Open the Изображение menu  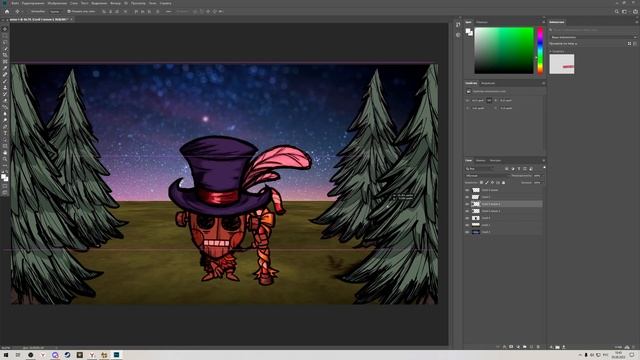(x=57, y=3)
